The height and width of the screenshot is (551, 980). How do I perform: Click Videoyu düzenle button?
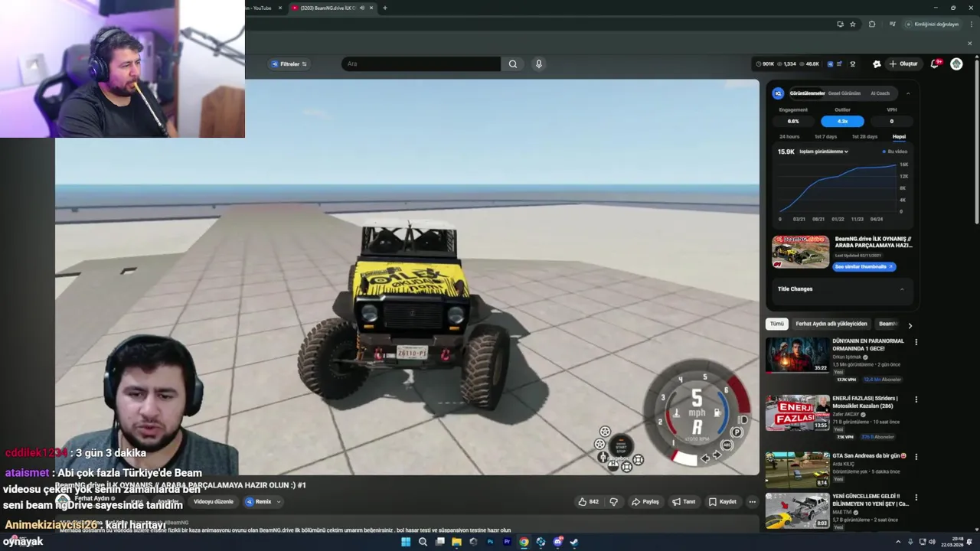(x=214, y=502)
